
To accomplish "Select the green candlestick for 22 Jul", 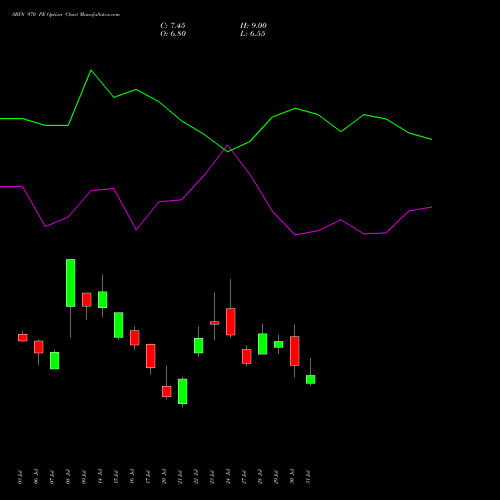I will pyautogui.click(x=199, y=346).
